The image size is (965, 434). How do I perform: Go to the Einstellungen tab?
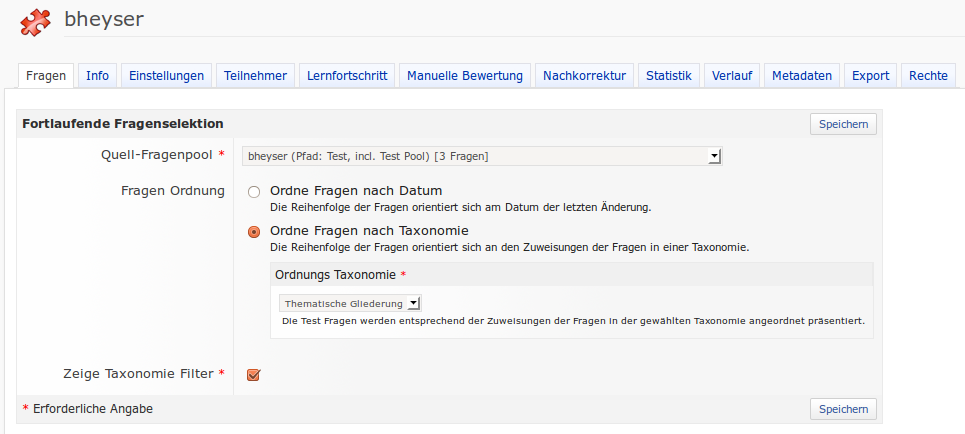pos(167,76)
